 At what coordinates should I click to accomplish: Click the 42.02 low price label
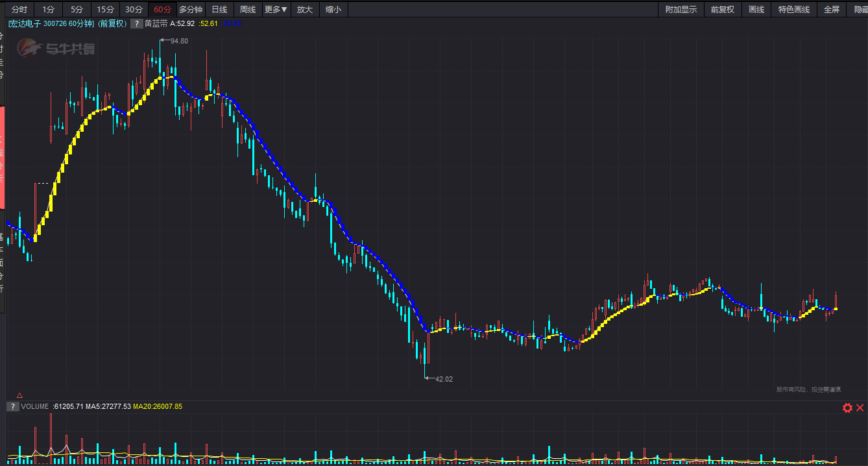tap(444, 379)
